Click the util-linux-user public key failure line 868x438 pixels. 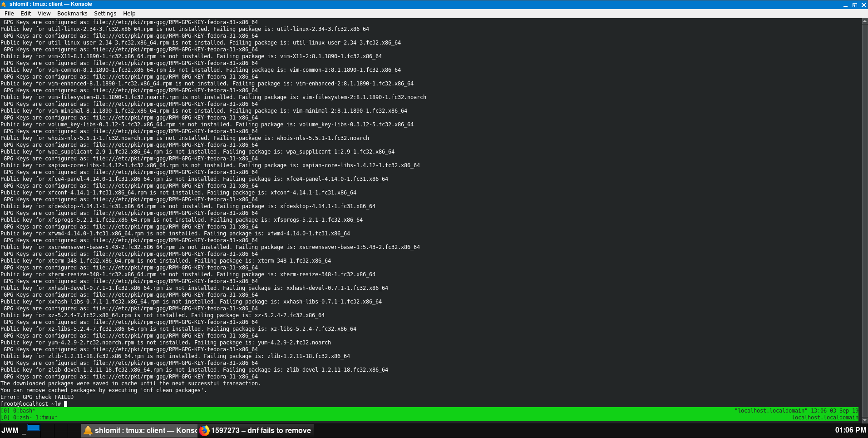point(201,43)
